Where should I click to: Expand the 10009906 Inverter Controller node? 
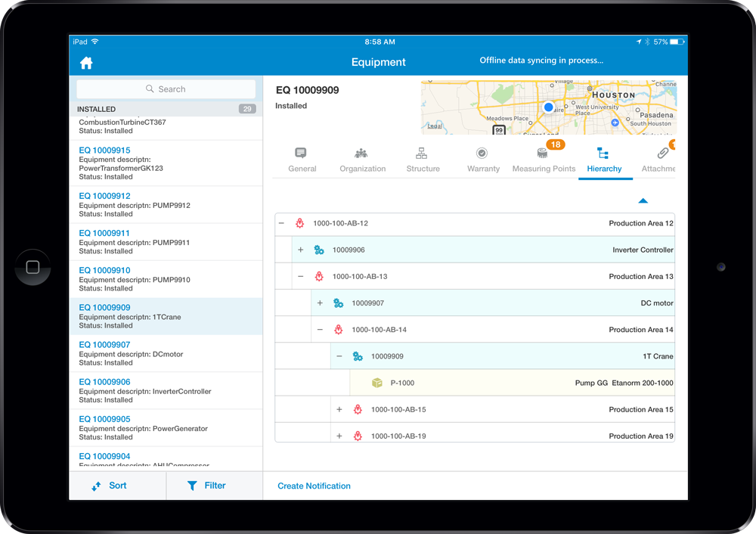[x=300, y=250]
